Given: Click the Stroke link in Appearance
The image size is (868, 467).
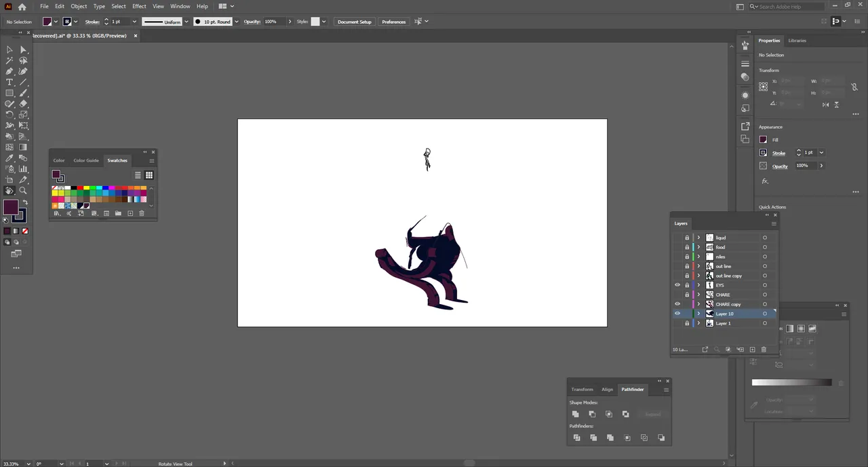Looking at the screenshot, I should tap(778, 153).
